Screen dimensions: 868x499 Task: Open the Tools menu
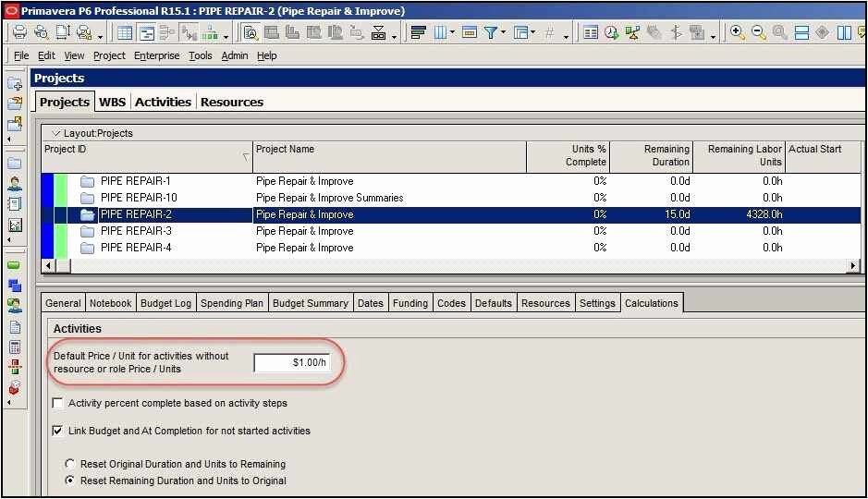pyautogui.click(x=201, y=55)
